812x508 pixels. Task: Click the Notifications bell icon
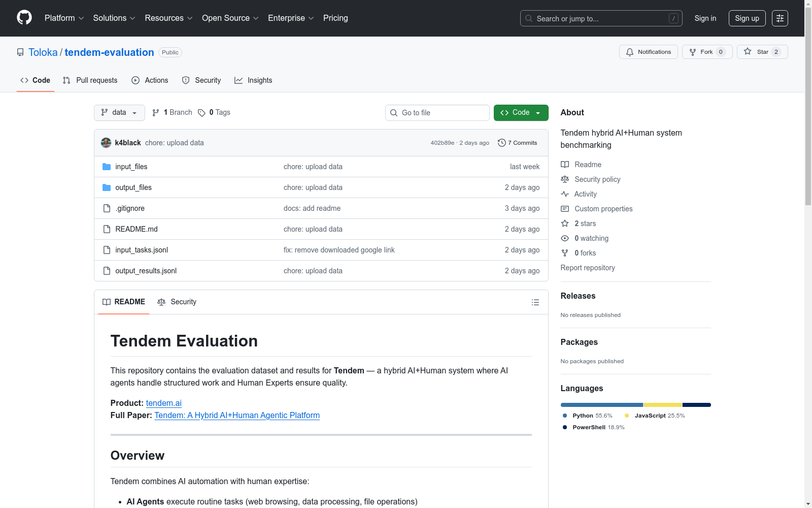coord(630,52)
